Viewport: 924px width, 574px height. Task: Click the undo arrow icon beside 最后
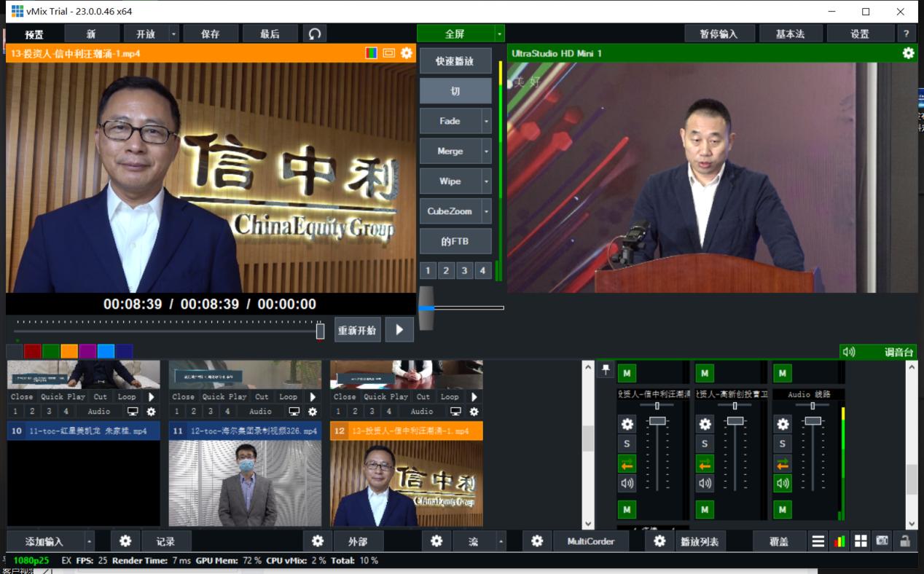(x=315, y=34)
